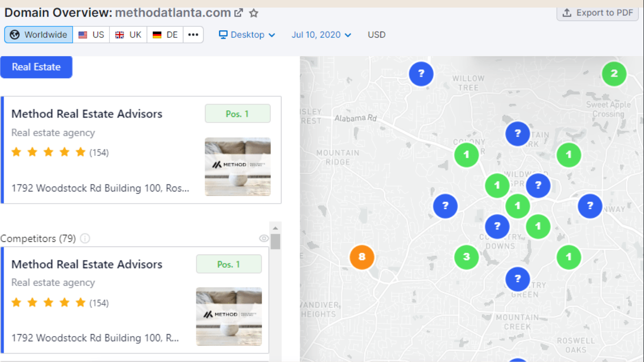Switch to the DE database tab

click(x=165, y=35)
